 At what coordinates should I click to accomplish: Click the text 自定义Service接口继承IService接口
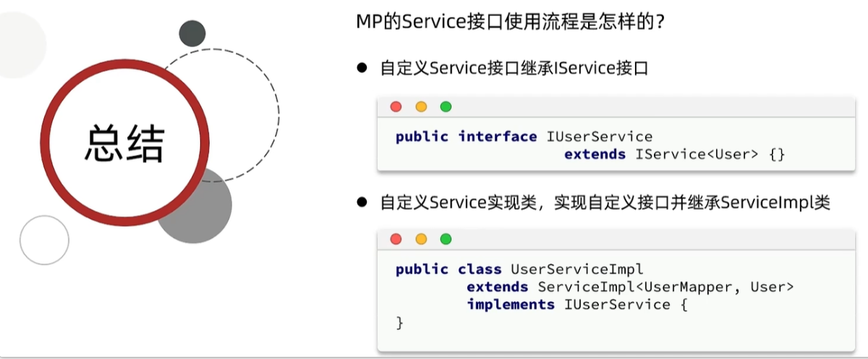click(x=514, y=69)
